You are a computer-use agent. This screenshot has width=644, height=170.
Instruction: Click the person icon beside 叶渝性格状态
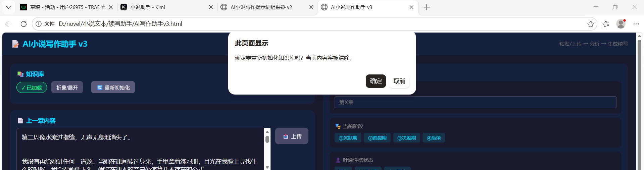point(338,160)
